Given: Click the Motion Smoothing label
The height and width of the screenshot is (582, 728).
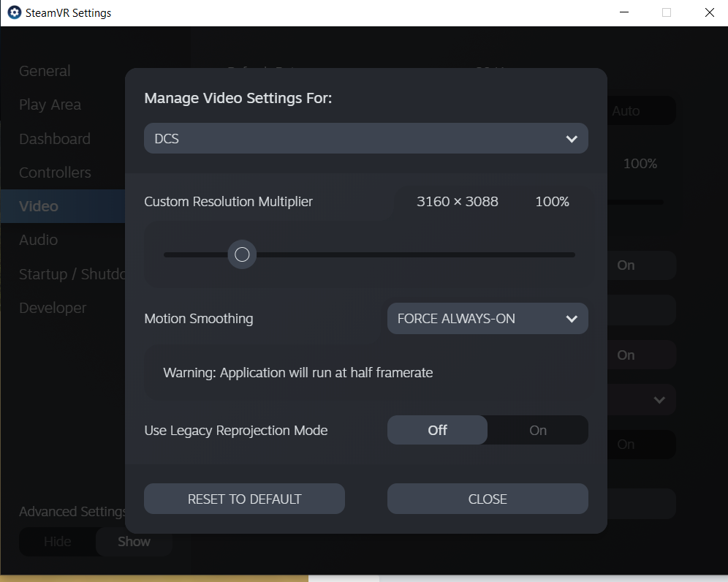Looking at the screenshot, I should [x=199, y=319].
